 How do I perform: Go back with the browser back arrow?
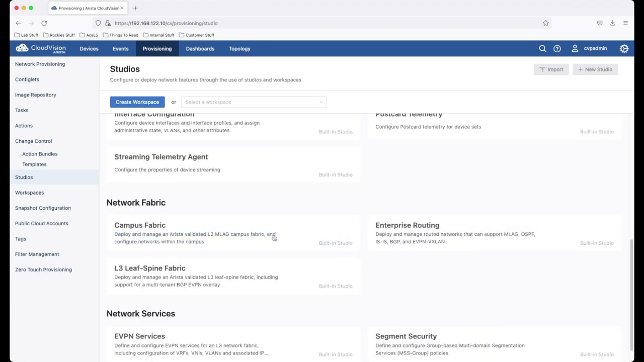(x=18, y=23)
